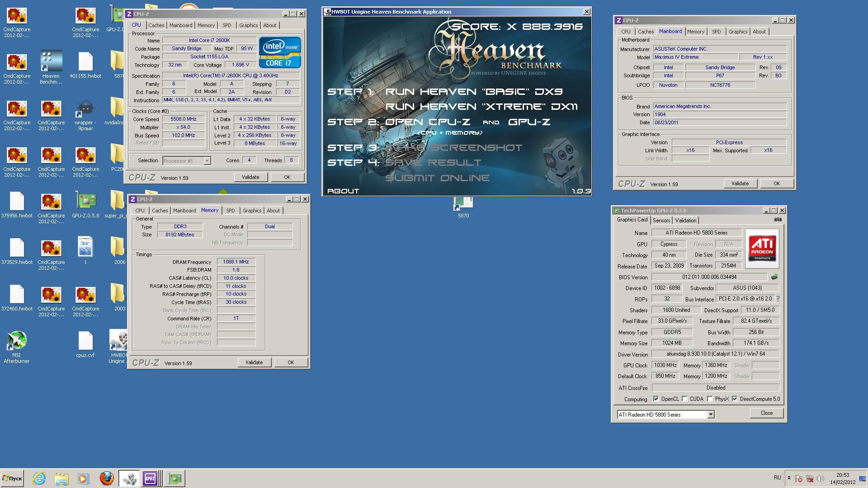868x488 pixels.
Task: Toggle the OpenCL checkbox in GPU-Z
Action: pos(656,399)
